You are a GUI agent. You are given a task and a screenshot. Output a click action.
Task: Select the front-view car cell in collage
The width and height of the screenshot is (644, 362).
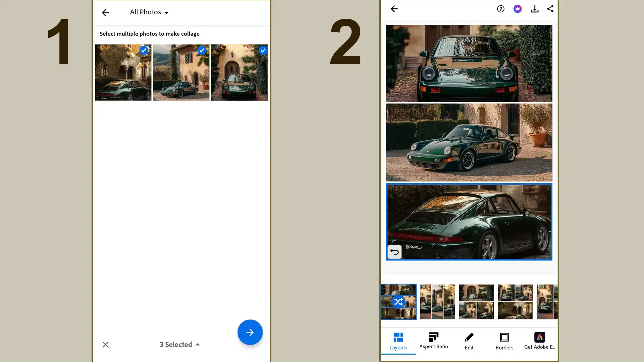(469, 63)
